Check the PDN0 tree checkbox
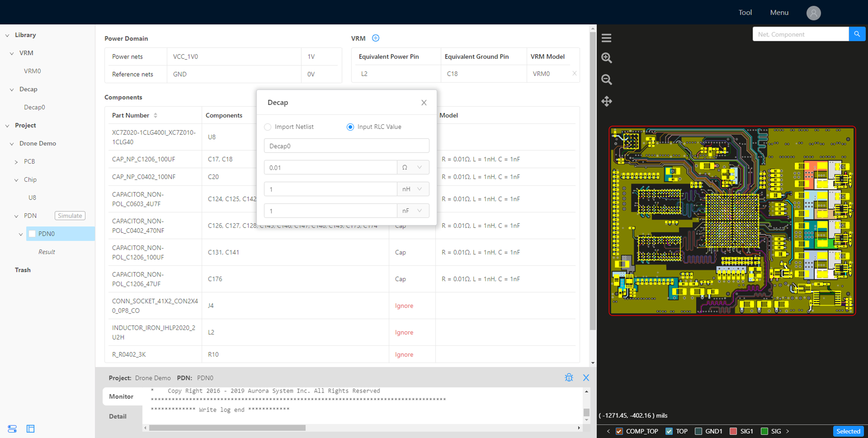Image resolution: width=868 pixels, height=438 pixels. pyautogui.click(x=32, y=234)
